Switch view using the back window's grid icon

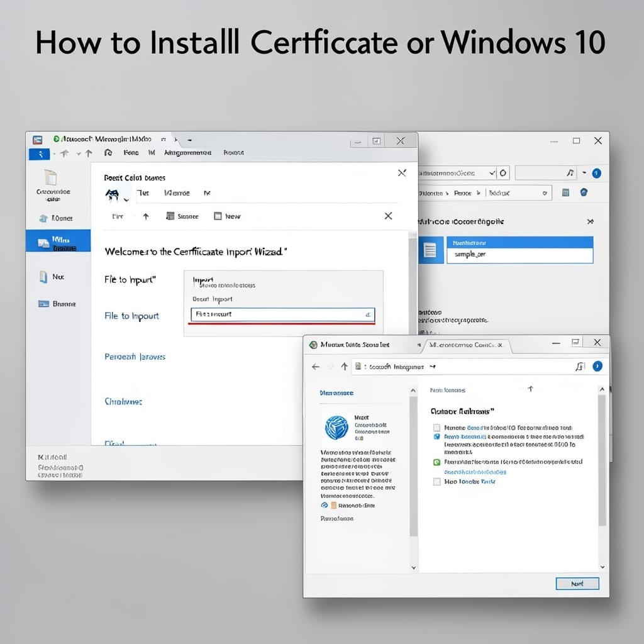(565, 192)
